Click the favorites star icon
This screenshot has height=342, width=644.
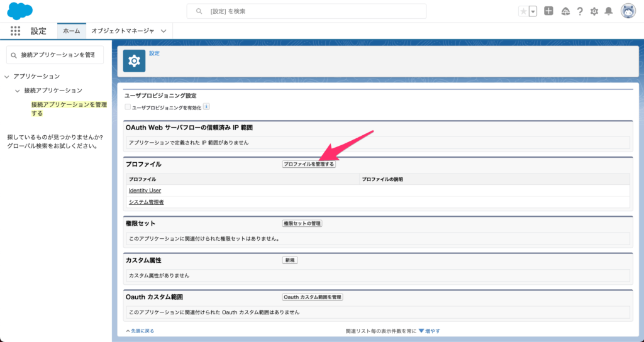(x=523, y=11)
